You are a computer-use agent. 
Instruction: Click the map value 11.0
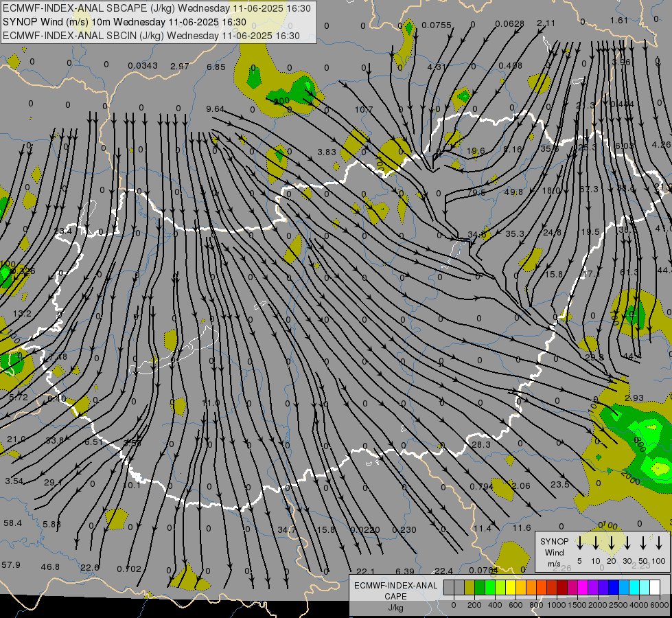(211, 402)
